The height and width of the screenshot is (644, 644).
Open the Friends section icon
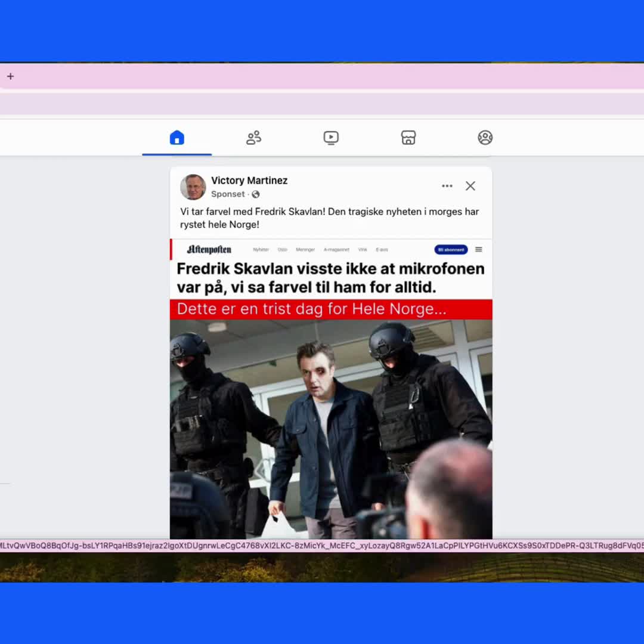point(253,138)
